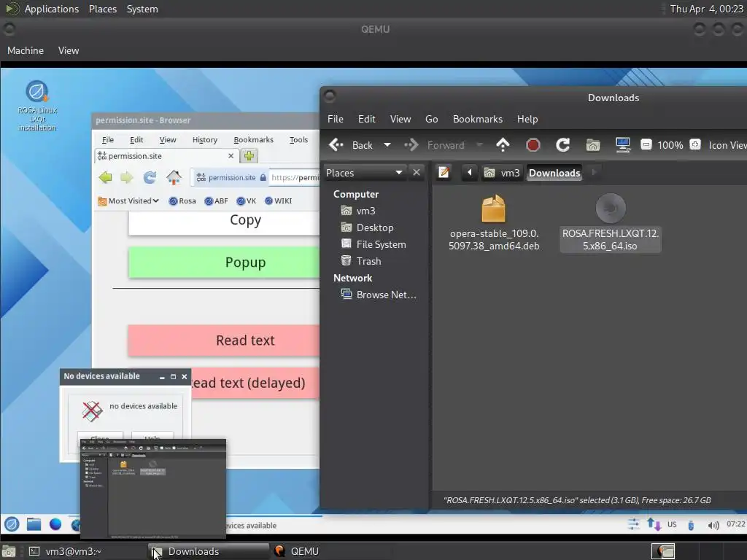The width and height of the screenshot is (747, 560).
Task: Open the Bookmarks menu in file manager
Action: click(477, 119)
